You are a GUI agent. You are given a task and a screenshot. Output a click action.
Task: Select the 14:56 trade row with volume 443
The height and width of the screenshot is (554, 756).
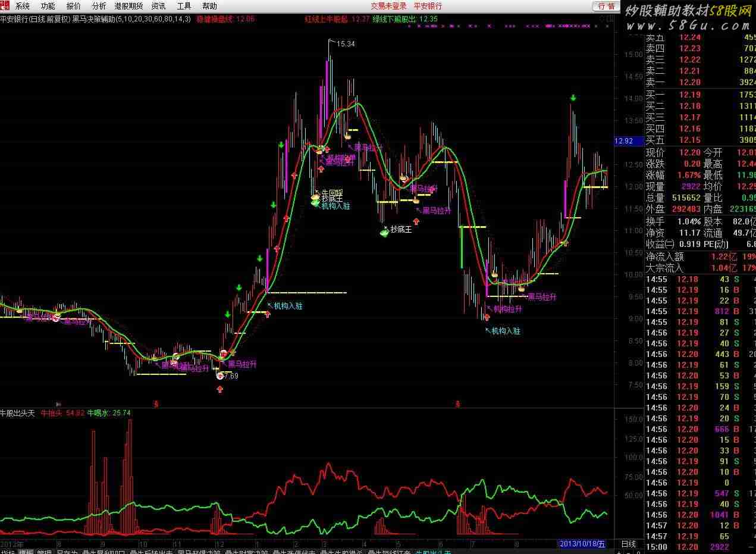[x=701, y=354]
